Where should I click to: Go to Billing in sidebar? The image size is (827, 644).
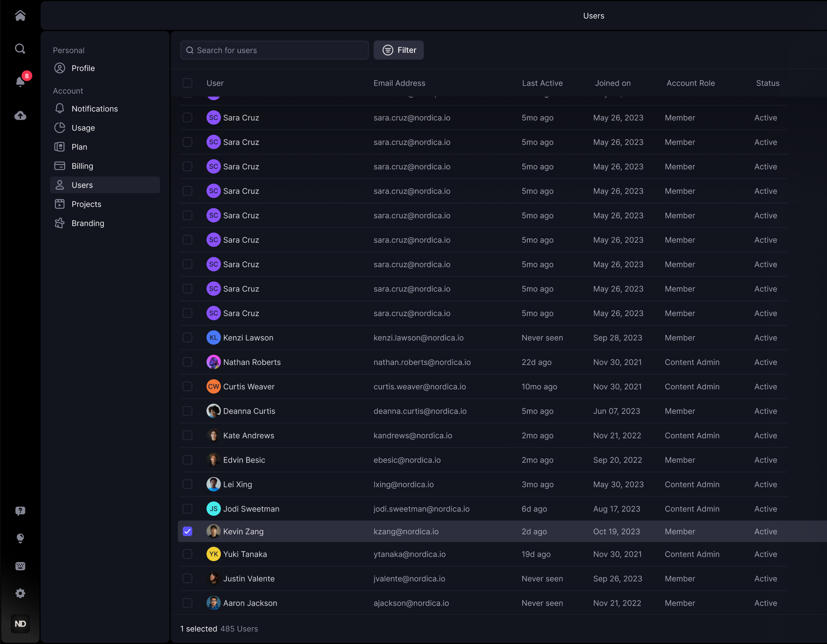82,166
